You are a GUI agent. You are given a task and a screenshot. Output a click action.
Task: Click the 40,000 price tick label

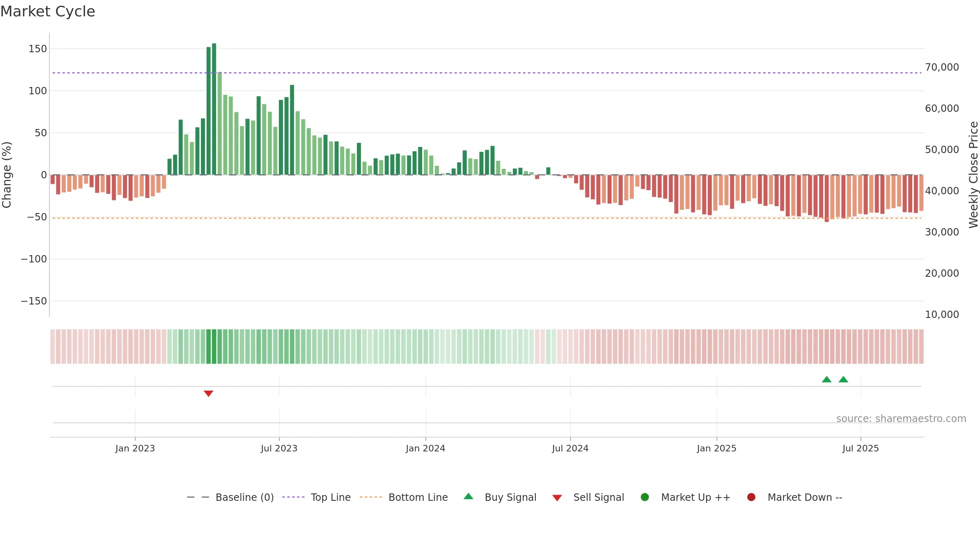pyautogui.click(x=942, y=191)
